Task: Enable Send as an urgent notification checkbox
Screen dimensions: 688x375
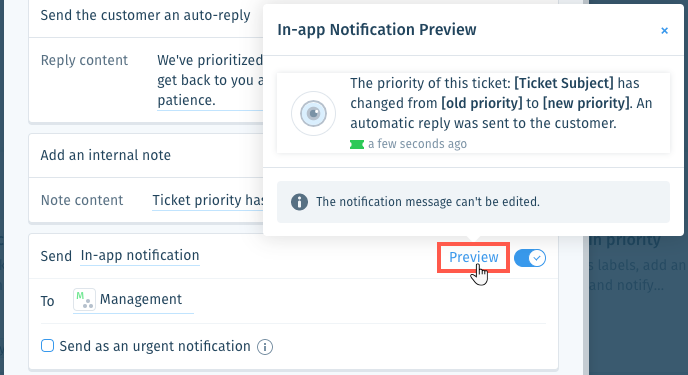Action: click(47, 346)
